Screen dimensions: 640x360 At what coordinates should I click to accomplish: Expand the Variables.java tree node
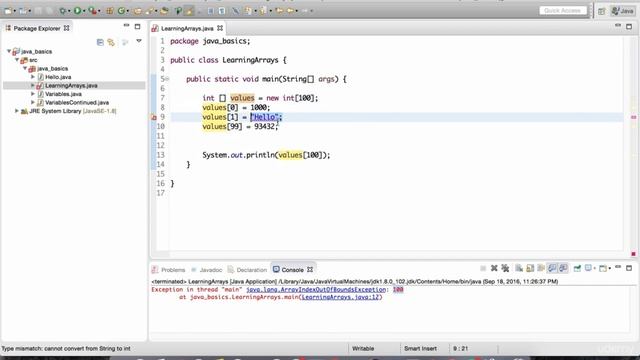coord(33,94)
